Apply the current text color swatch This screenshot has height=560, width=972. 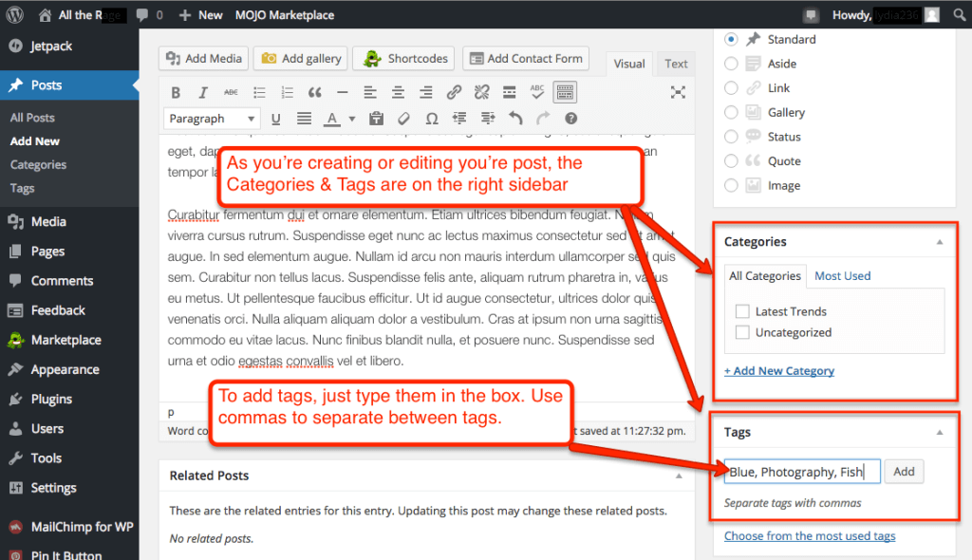pos(332,119)
